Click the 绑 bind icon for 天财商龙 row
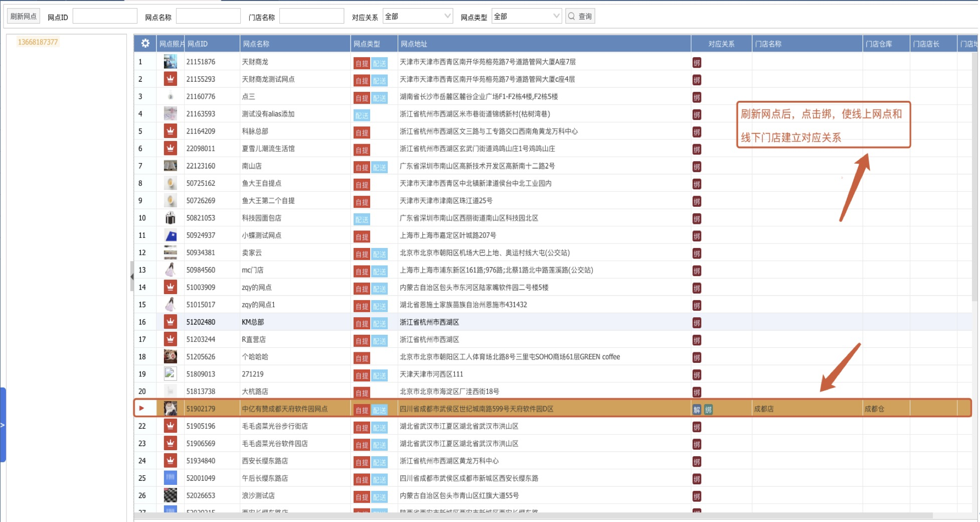 pyautogui.click(x=697, y=63)
